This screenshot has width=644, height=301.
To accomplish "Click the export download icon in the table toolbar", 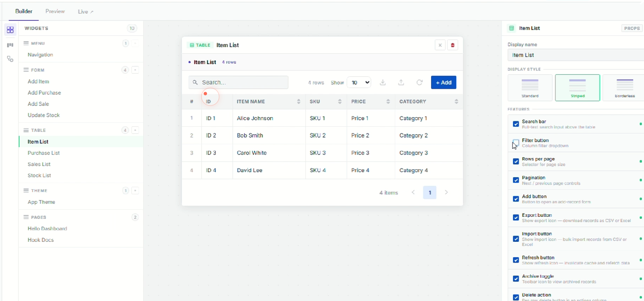I will pos(383,83).
